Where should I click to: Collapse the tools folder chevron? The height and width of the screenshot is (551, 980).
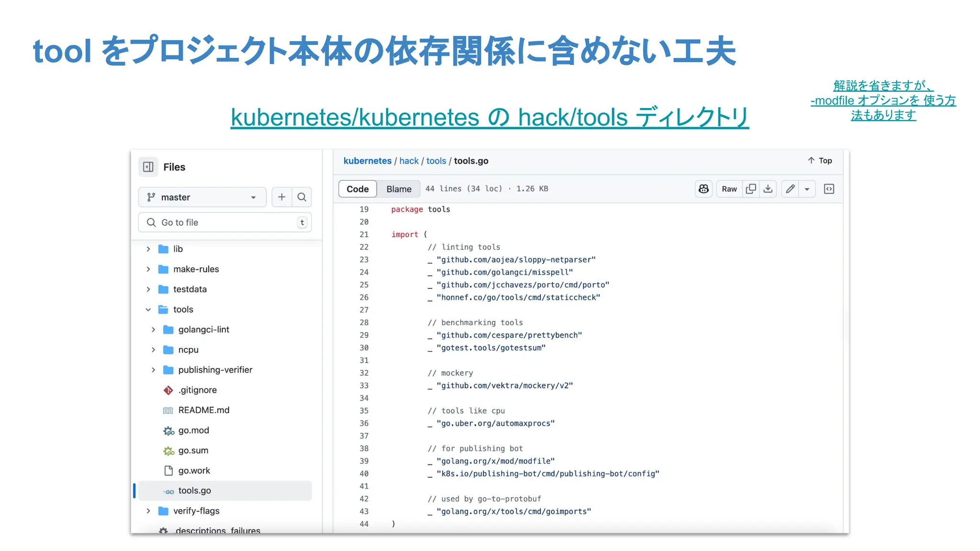point(148,309)
